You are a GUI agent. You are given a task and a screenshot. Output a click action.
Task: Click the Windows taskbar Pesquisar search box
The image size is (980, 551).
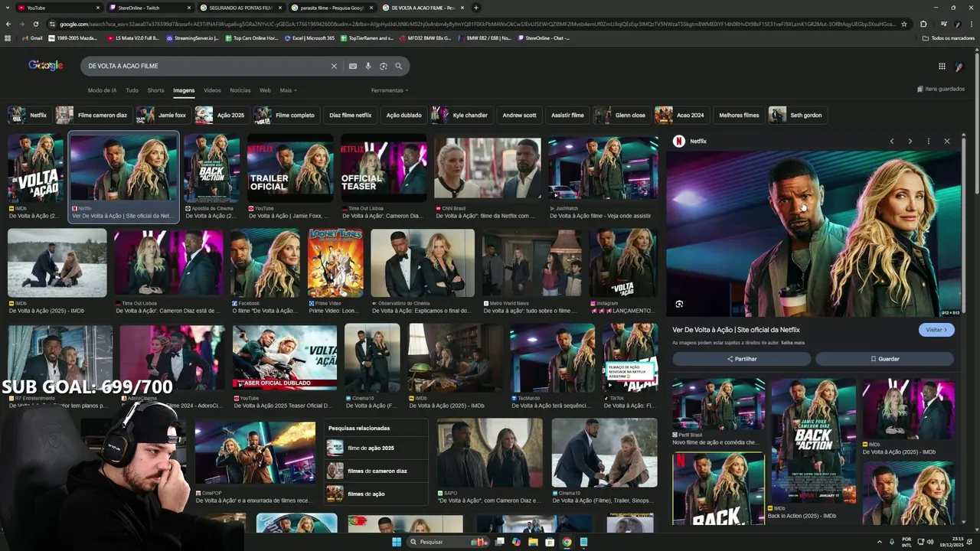[448, 542]
